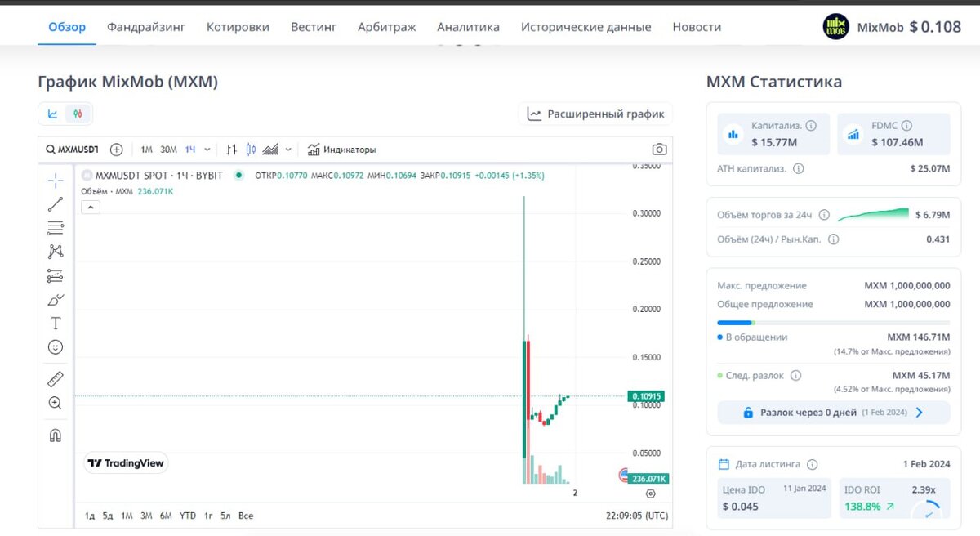This screenshot has height=536, width=980.
Task: Set chart range to 1г
Action: (x=208, y=516)
